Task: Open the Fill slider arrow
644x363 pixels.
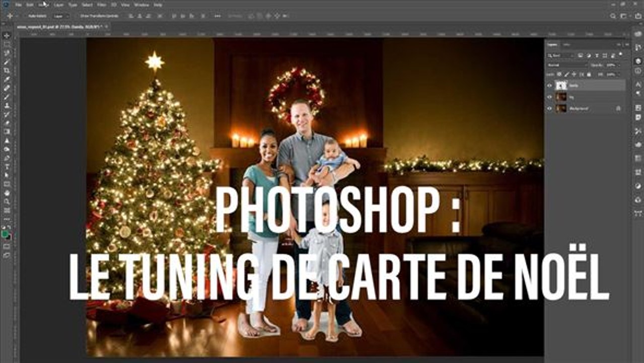Action: (x=619, y=75)
